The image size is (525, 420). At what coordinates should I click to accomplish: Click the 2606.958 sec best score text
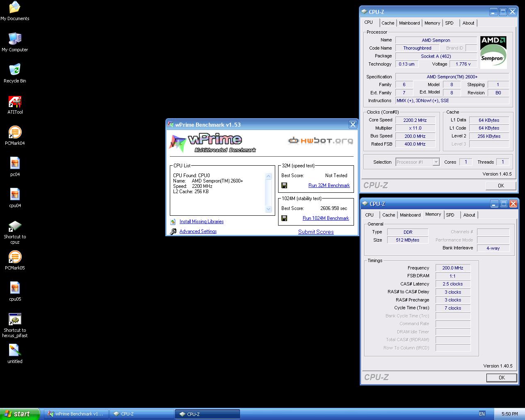click(x=334, y=208)
